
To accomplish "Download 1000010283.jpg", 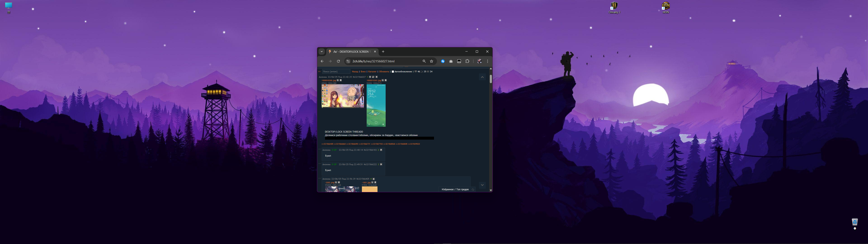I will 386,80.
